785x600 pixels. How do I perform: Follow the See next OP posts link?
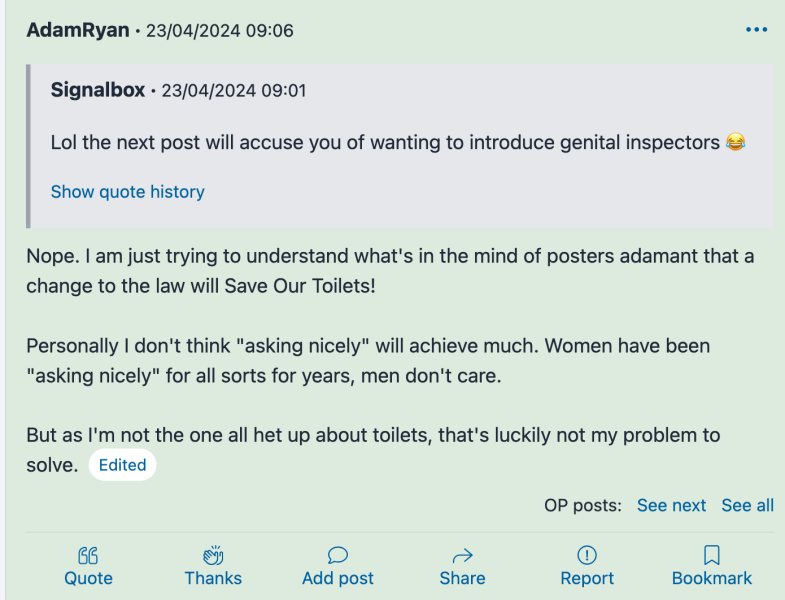(x=671, y=505)
